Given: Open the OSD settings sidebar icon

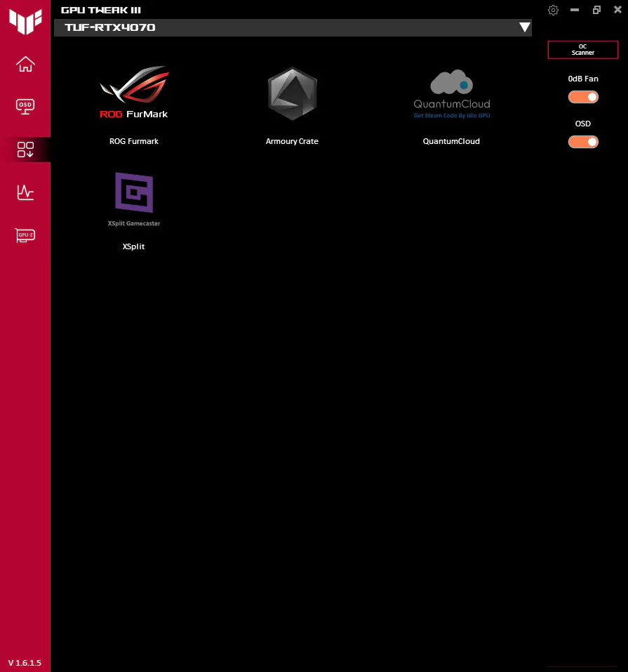Looking at the screenshot, I should click(x=25, y=107).
